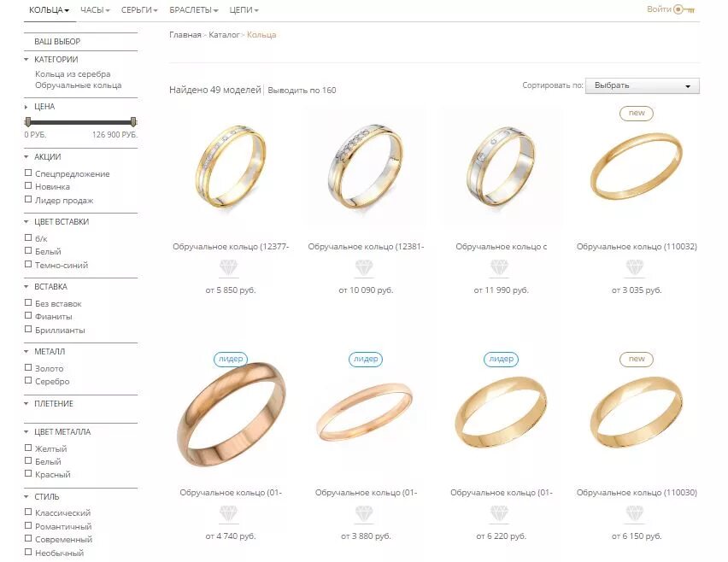Click diamond icon under the 4 740 руб. ring
The height and width of the screenshot is (562, 728).
pyautogui.click(x=228, y=513)
